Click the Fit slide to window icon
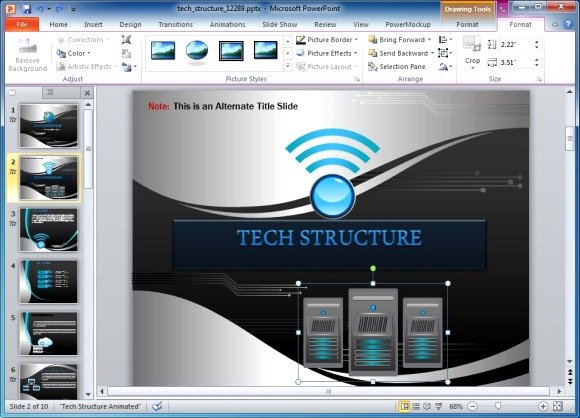This screenshot has height=418, width=580. click(x=558, y=407)
